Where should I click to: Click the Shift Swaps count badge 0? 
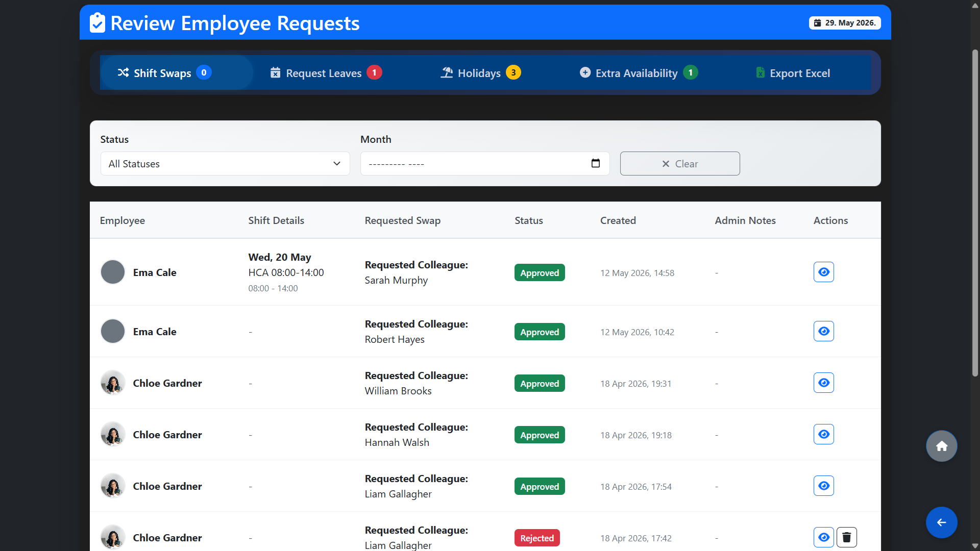(204, 72)
